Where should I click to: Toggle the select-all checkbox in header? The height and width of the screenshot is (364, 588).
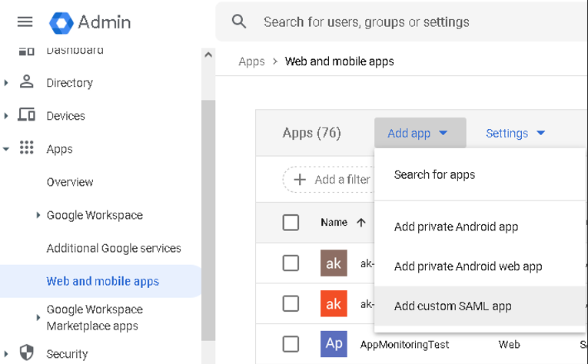click(x=291, y=223)
